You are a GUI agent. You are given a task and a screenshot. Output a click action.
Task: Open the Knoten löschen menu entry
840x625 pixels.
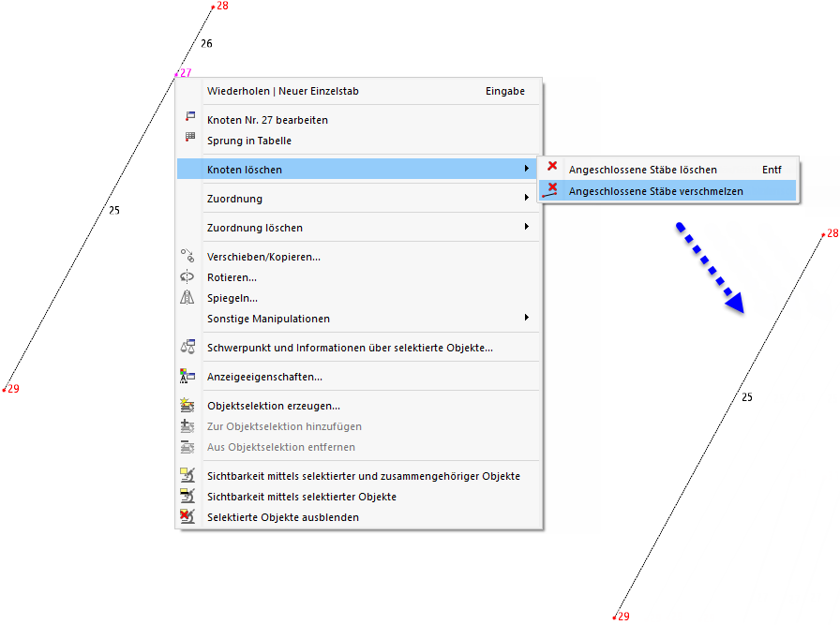tap(357, 170)
